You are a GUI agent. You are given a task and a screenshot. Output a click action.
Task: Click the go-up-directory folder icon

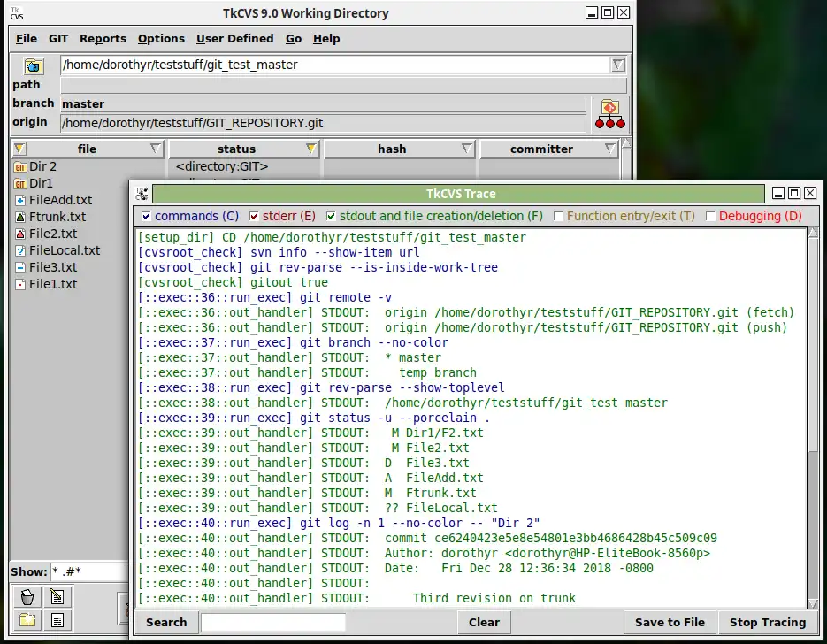click(x=34, y=66)
